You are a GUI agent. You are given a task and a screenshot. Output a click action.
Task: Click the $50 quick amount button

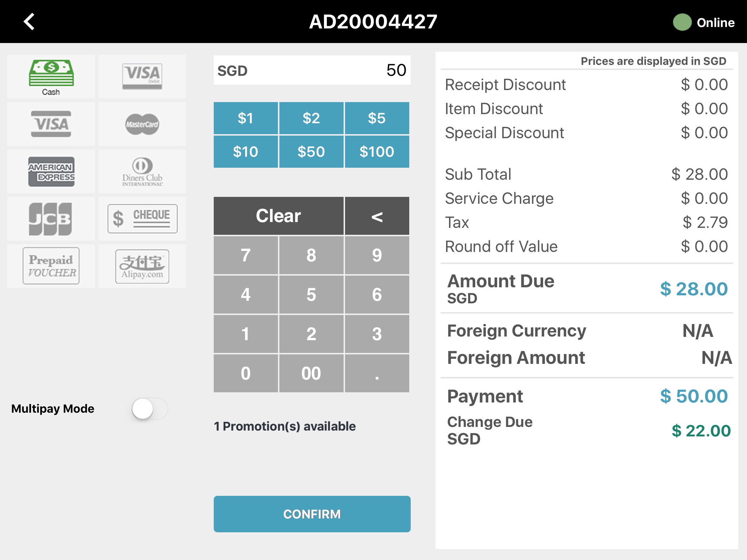coord(310,152)
